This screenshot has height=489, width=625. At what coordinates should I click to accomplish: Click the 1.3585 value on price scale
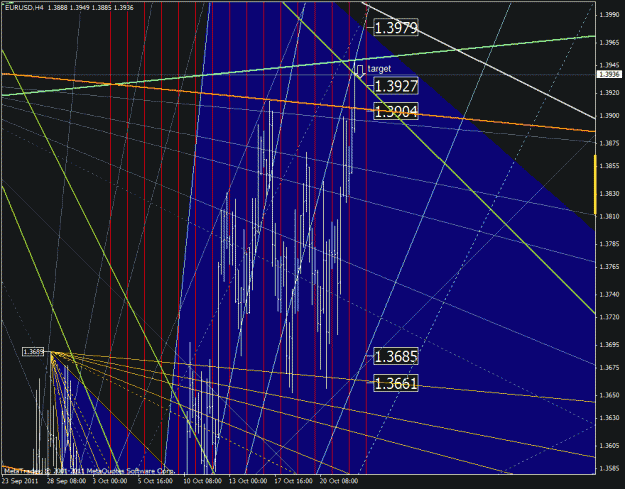pos(609,468)
